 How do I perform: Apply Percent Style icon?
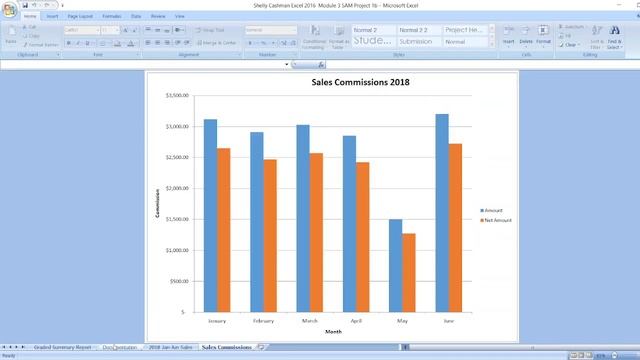(x=263, y=43)
